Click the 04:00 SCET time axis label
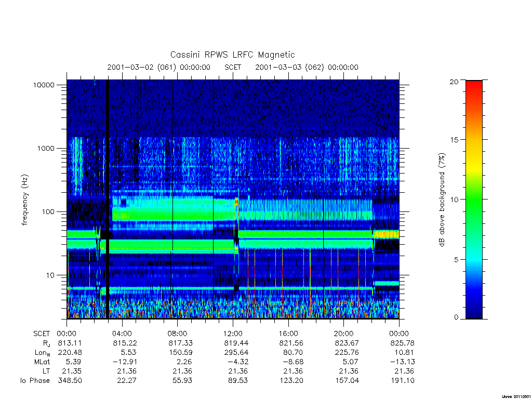Screen dimensions: 532x399 (x=122, y=334)
